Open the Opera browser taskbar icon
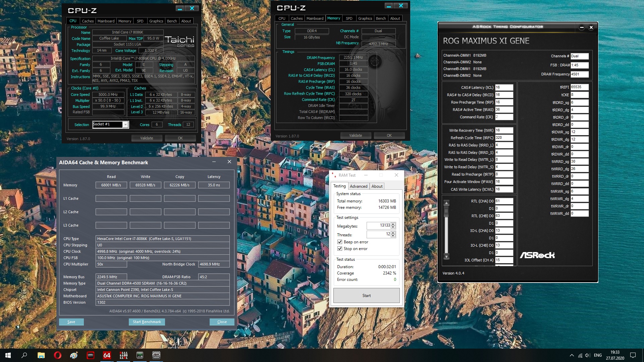This screenshot has width=644, height=362. tap(57, 355)
